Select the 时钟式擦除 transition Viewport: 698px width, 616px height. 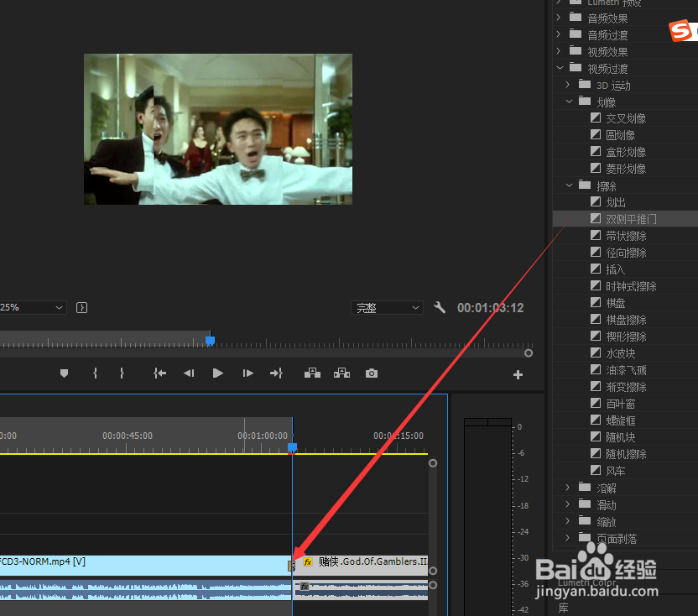point(631,286)
